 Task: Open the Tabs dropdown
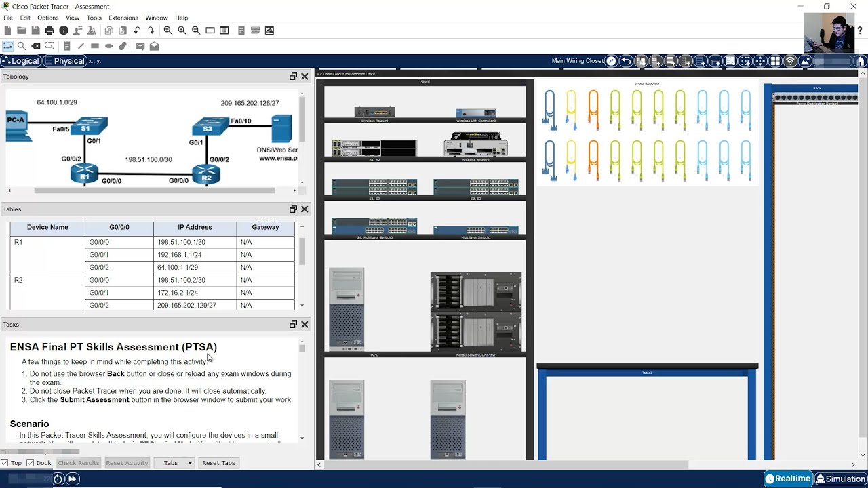click(x=174, y=463)
